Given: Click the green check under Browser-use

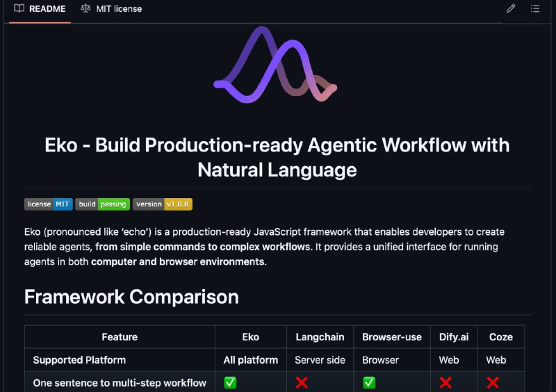Looking at the screenshot, I should [x=369, y=383].
